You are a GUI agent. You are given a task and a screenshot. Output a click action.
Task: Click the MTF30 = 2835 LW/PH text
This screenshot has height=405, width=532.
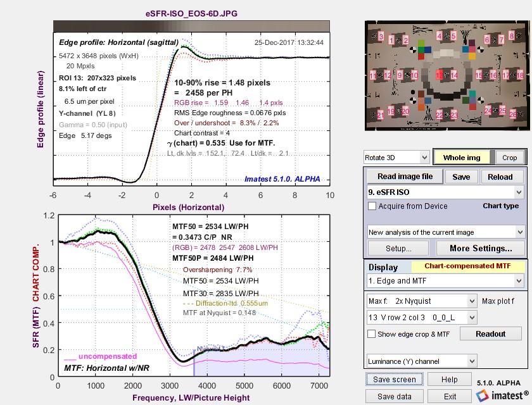coord(221,293)
